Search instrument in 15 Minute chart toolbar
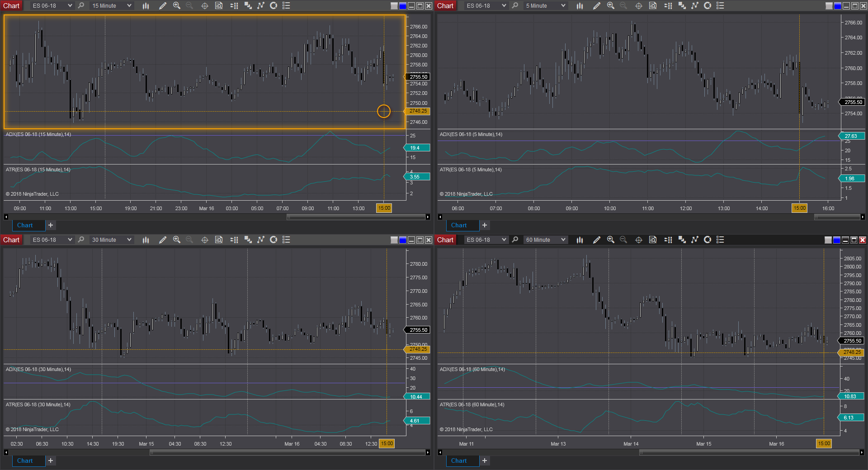This screenshot has width=868, height=470. tap(81, 6)
